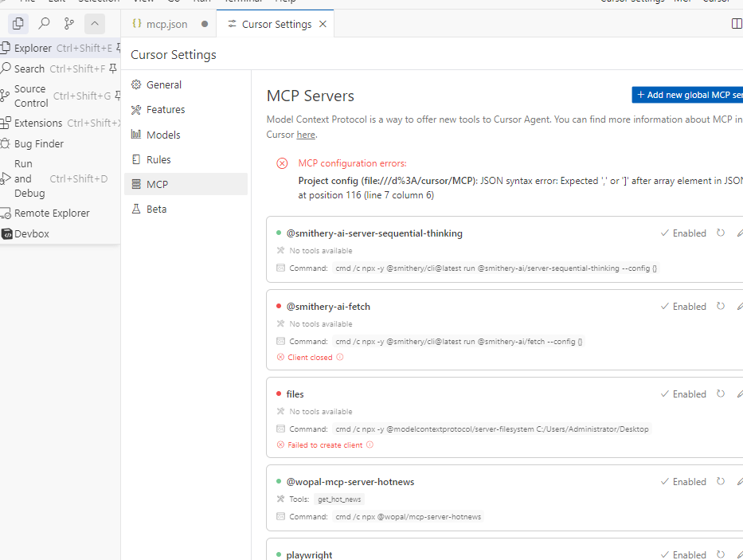The height and width of the screenshot is (560, 743).
Task: Click the MCP configuration errors icon
Action: tap(282, 163)
